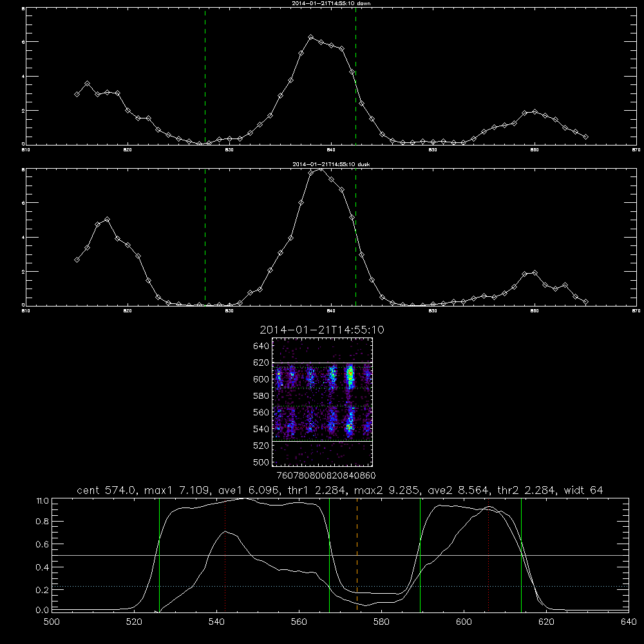644x644 pixels.
Task: Click the 640 x-axis label of bottom plot
Action: point(629,622)
